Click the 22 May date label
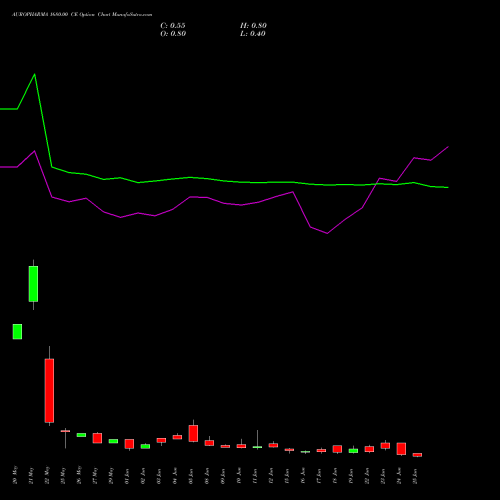This screenshot has width=500, height=500. pyautogui.click(x=47, y=476)
